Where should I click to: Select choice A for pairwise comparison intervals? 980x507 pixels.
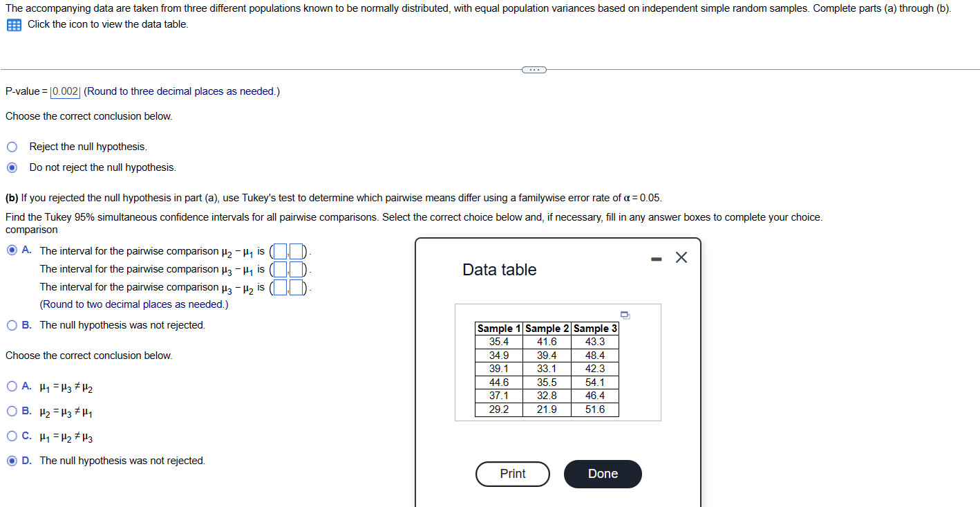click(11, 250)
